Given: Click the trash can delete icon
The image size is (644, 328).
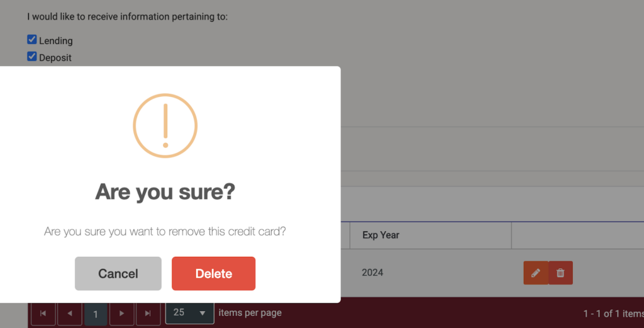Looking at the screenshot, I should [560, 273].
